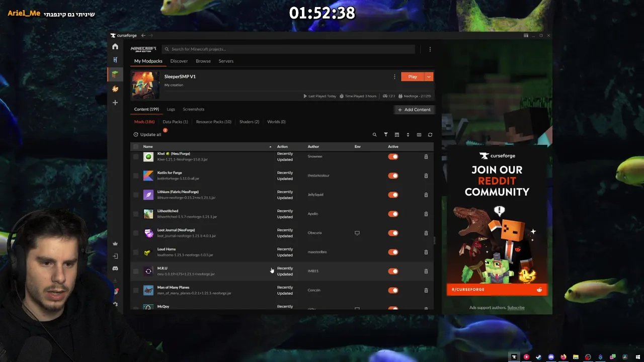The image size is (644, 362).
Task: Turn off Lithium active switch
Action: click(393, 195)
